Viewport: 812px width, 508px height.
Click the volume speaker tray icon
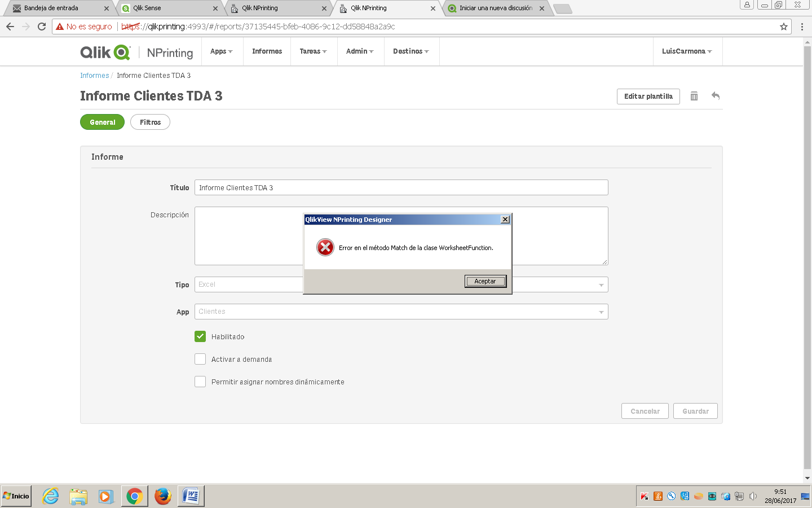pyautogui.click(x=753, y=496)
